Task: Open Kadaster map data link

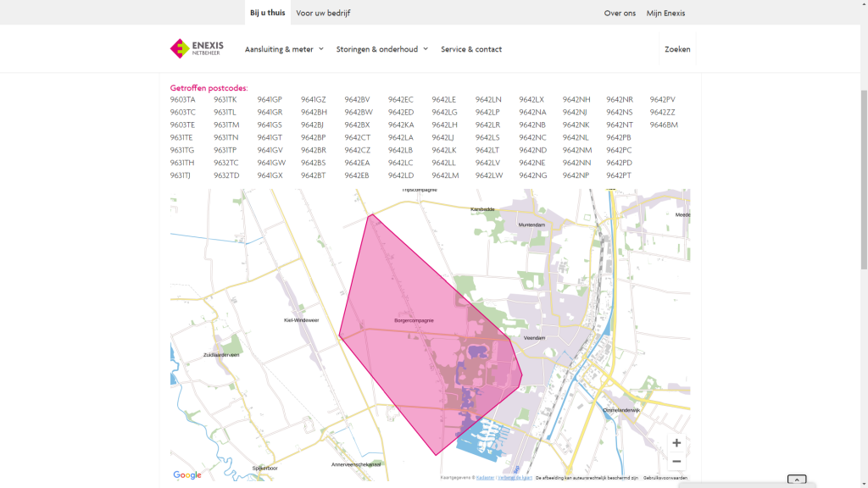Action: tap(486, 478)
